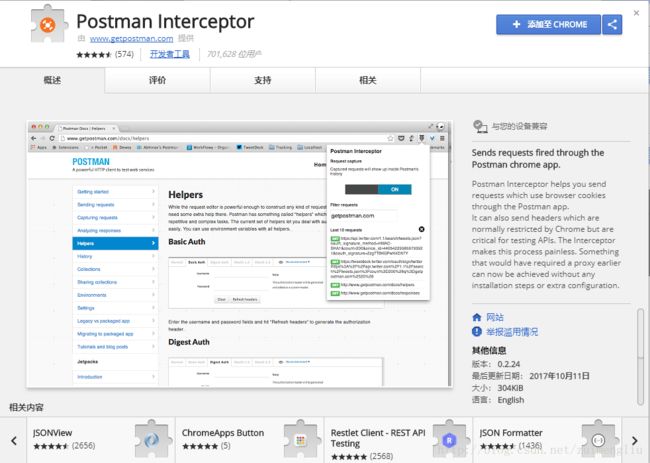Open the 举报滥用情况 report link
Screen dimensions: 650x463
tap(512, 332)
